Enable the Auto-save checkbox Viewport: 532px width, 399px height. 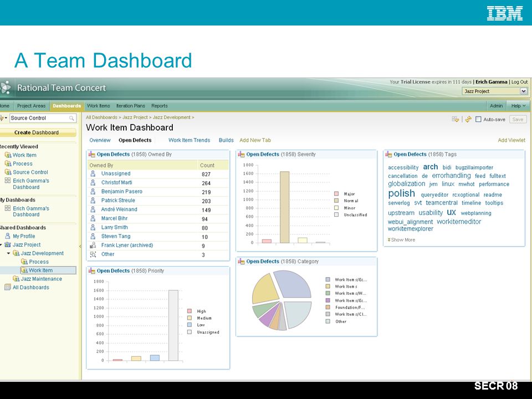pyautogui.click(x=478, y=120)
